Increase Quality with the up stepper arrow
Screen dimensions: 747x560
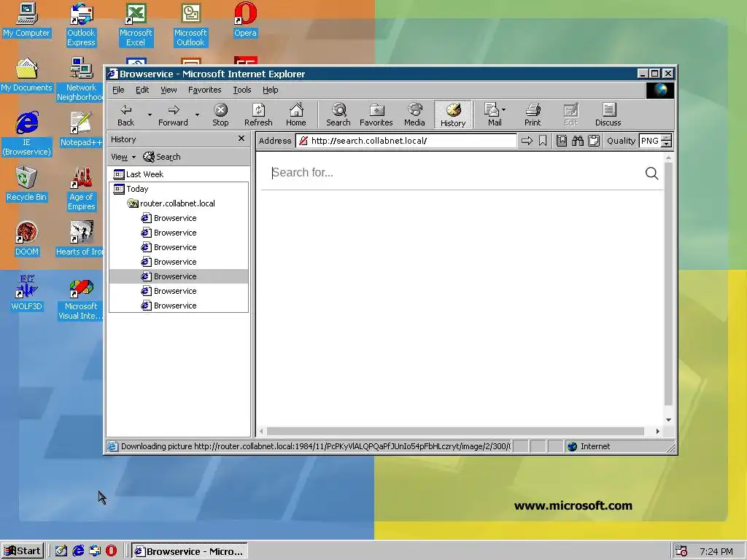(x=667, y=138)
